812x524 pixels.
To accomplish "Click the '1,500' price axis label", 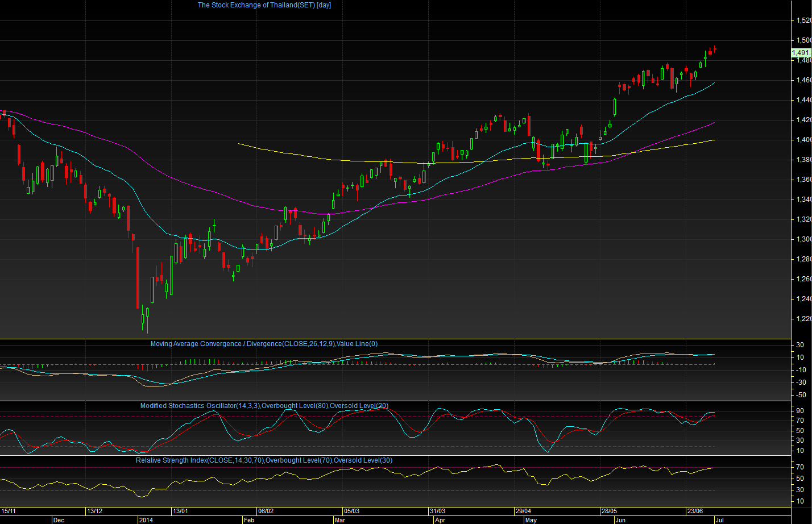I will pos(803,40).
